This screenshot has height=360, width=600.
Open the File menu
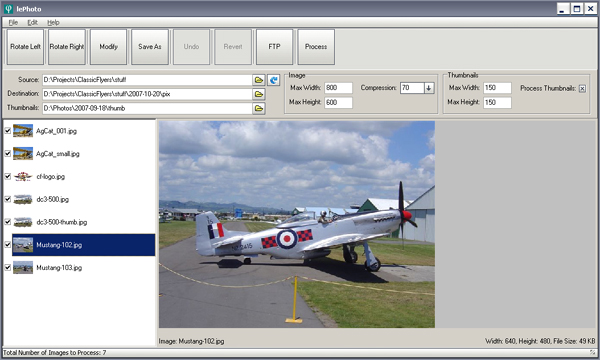click(x=13, y=23)
